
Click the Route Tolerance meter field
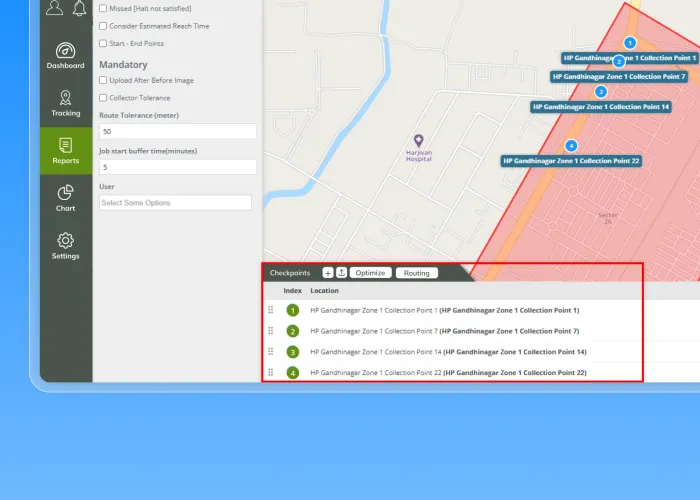pyautogui.click(x=177, y=132)
